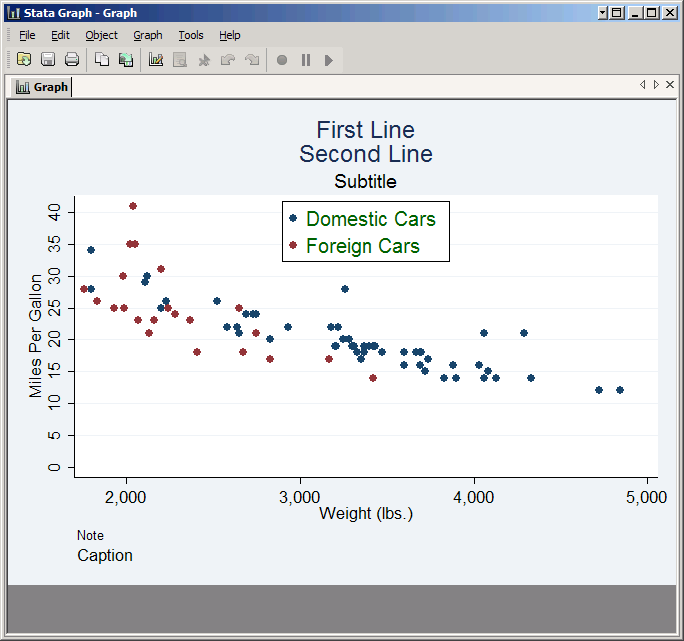
Task: Click the y-axis label 20
Action: tap(54, 339)
